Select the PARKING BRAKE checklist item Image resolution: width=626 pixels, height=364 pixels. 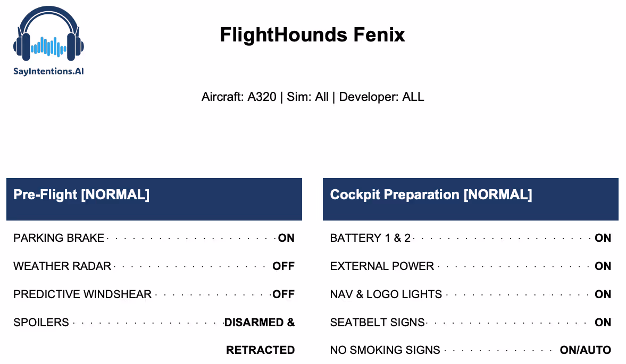59,238
